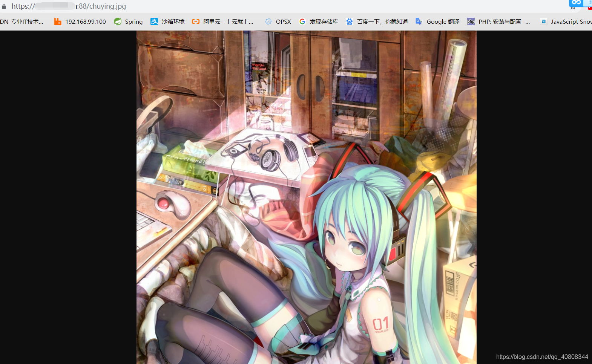
Task: Click the blue extension icon at top right
Action: pyautogui.click(x=576, y=3)
